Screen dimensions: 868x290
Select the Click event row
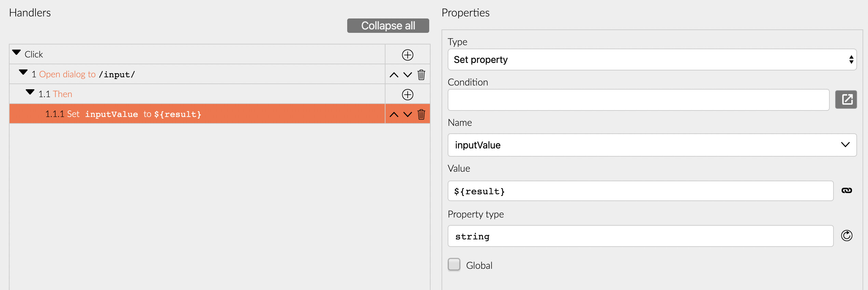197,54
